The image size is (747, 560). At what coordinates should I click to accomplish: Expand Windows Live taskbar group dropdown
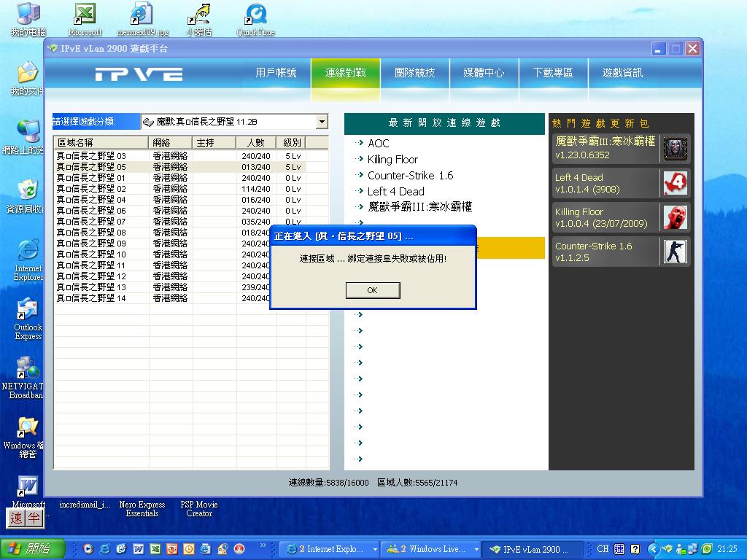point(476,549)
